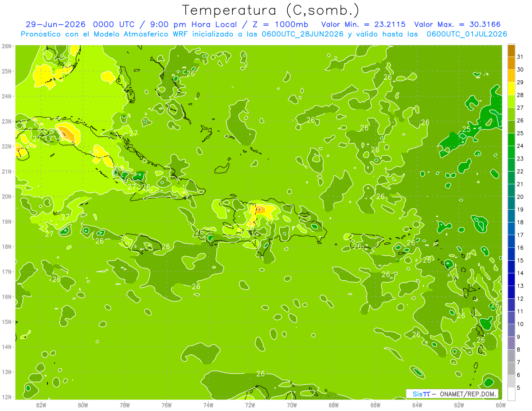Click the colorbar swatch between 23 and 24

pyautogui.click(x=511, y=152)
